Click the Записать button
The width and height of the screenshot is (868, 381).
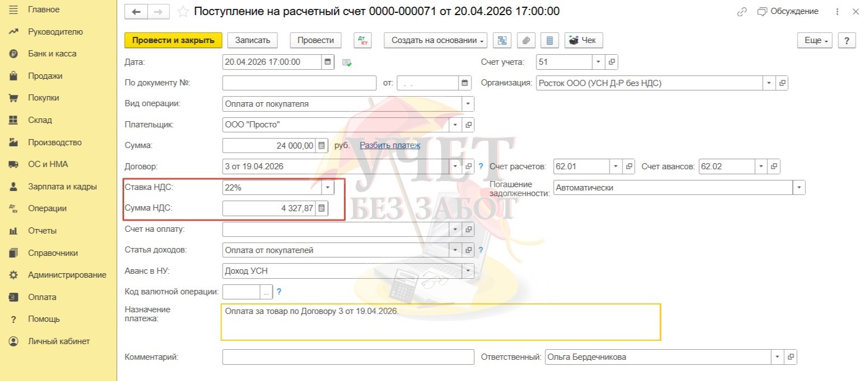pos(253,40)
